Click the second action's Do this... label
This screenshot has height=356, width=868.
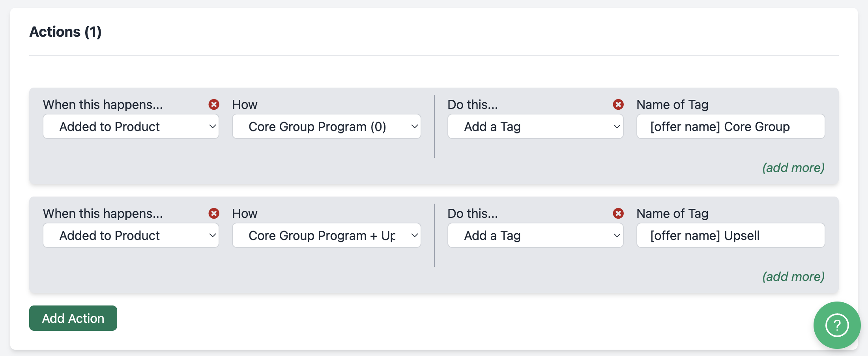click(x=472, y=214)
